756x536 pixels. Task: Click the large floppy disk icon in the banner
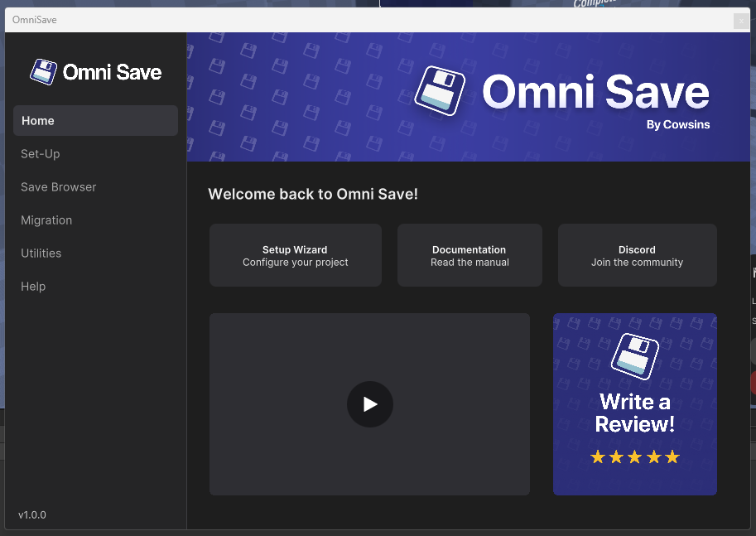pos(440,90)
